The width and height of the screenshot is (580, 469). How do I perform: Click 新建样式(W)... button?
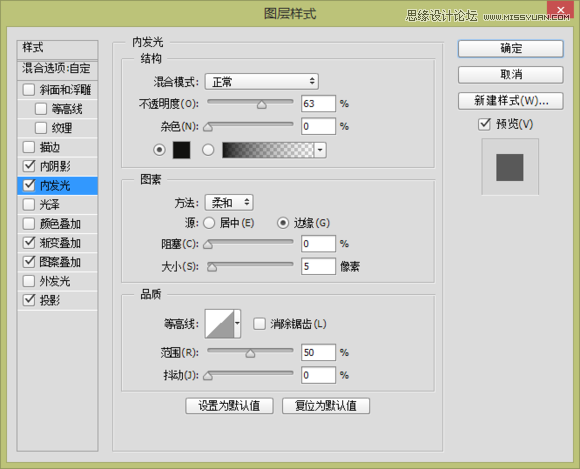511,101
